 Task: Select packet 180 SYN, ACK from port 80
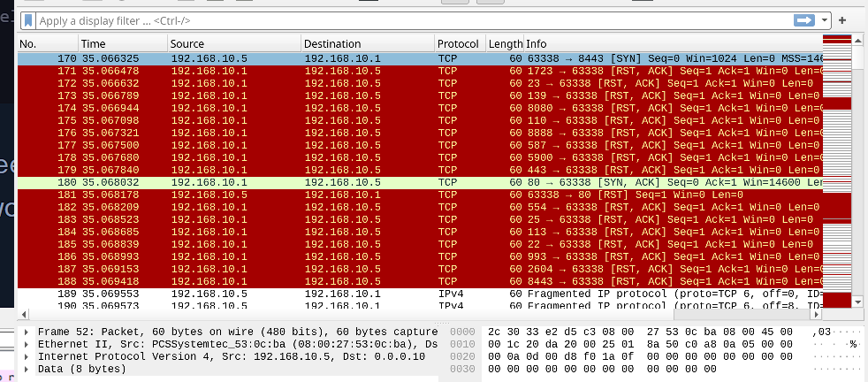[x=420, y=182]
